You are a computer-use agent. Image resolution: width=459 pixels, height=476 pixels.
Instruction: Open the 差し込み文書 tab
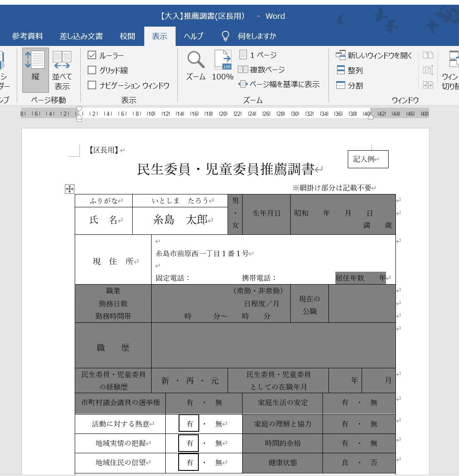[81, 36]
